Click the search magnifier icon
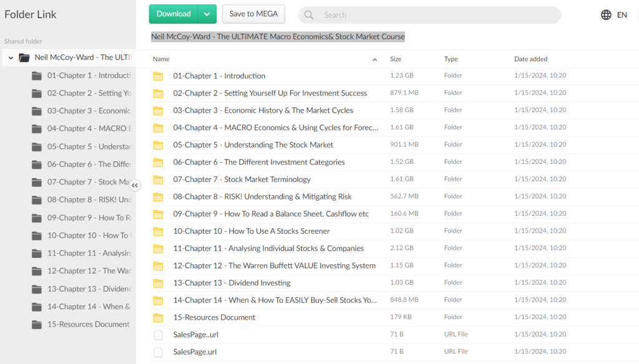 (x=309, y=14)
